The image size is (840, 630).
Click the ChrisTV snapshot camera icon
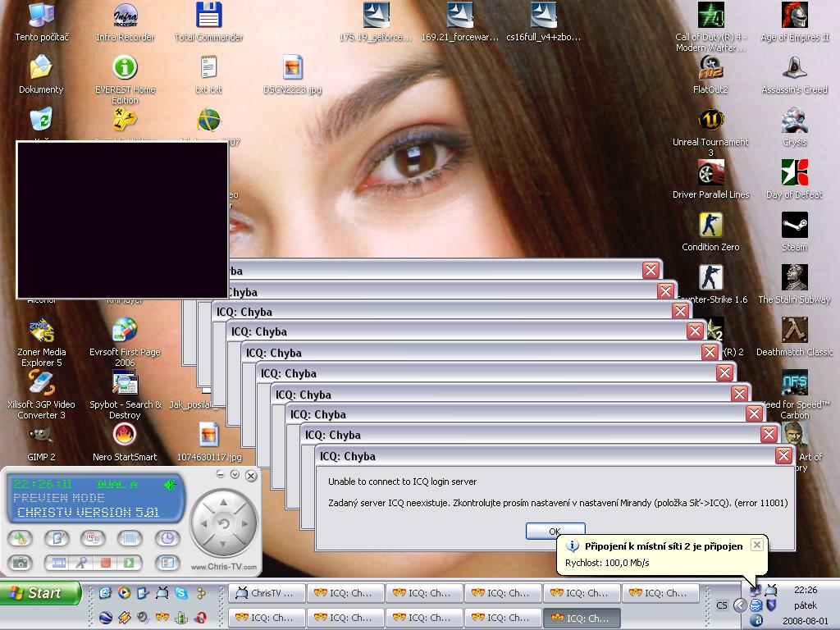click(x=21, y=563)
